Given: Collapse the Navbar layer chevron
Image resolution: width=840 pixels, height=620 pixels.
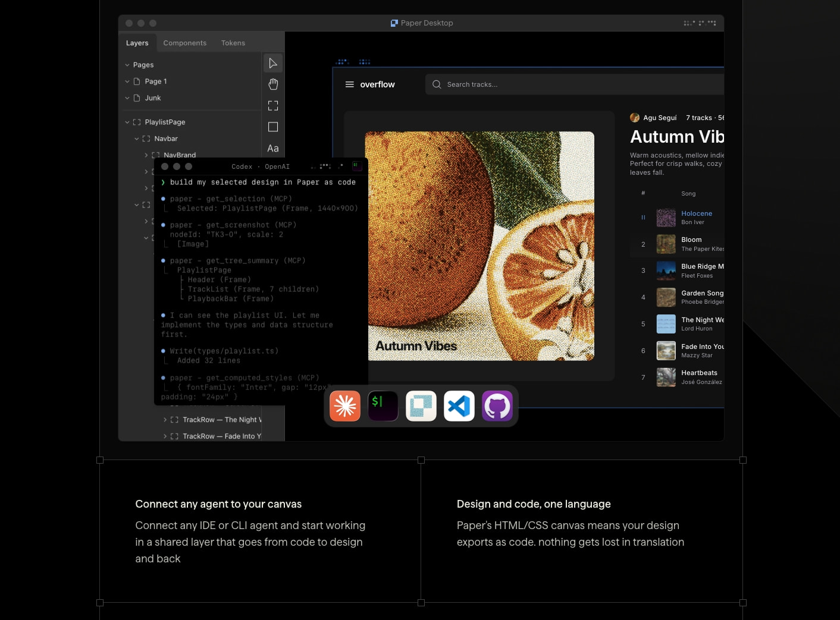Looking at the screenshot, I should coord(137,139).
